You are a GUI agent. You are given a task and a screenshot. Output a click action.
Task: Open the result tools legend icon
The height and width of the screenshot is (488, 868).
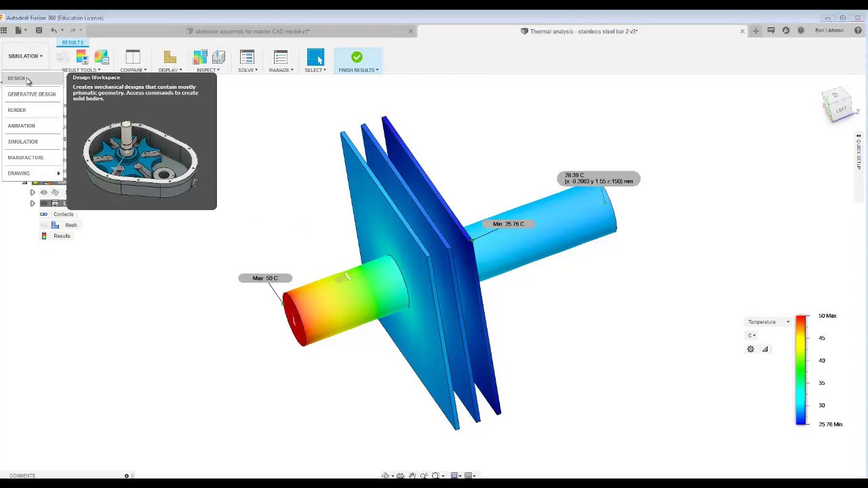82,57
